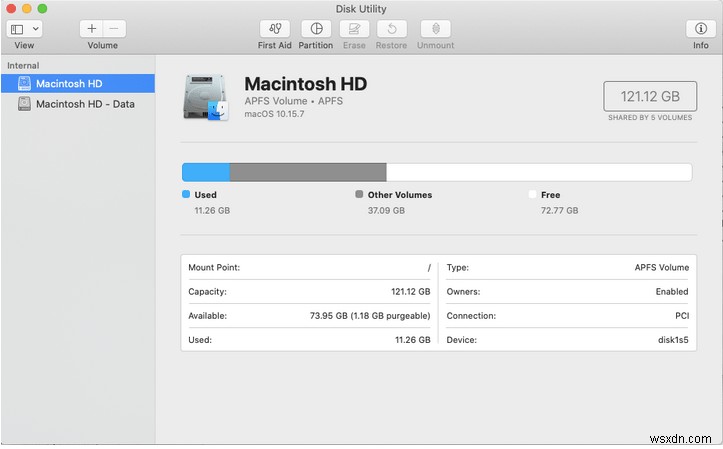Click the APFS Volume Type value
This screenshot has height=449, width=723.
[662, 267]
